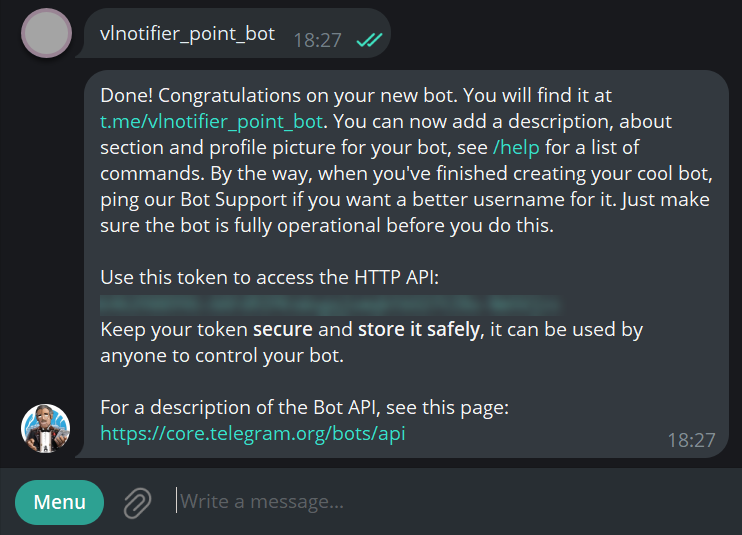Click the double-check read receipt icon
The width and height of the screenshot is (742, 535).
[368, 39]
